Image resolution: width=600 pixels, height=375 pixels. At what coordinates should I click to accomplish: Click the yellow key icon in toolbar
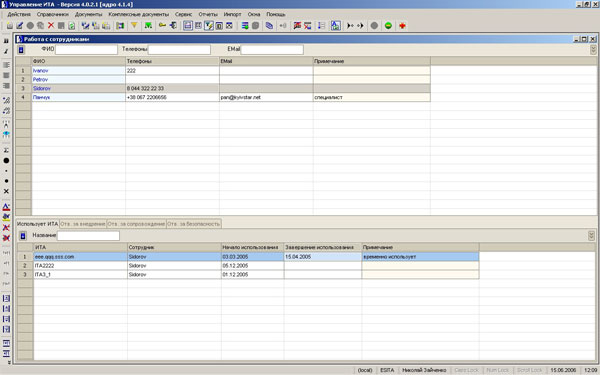pyautogui.click(x=162, y=25)
